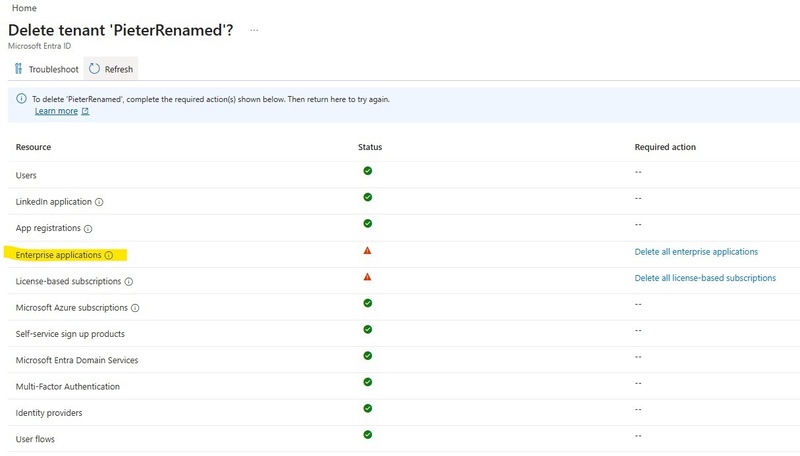800x456 pixels.
Task: Click info icon beside Enterprise applications
Action: click(109, 255)
